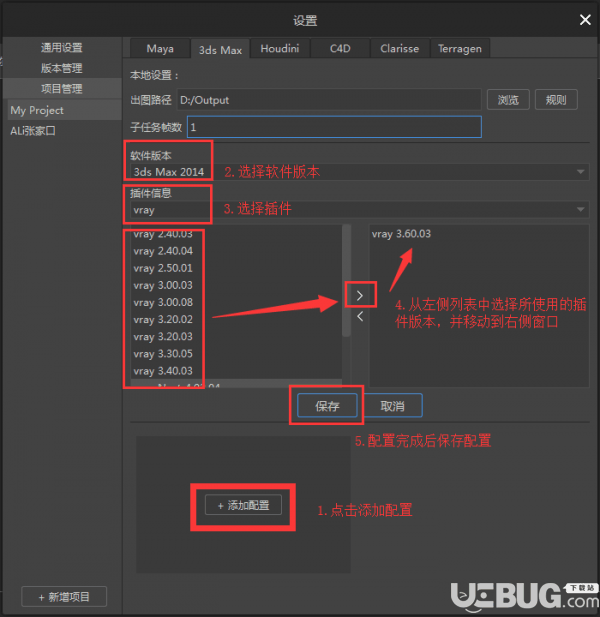The image size is (600, 617).
Task: Click the plugin version list scrollbar
Action: tap(346, 281)
